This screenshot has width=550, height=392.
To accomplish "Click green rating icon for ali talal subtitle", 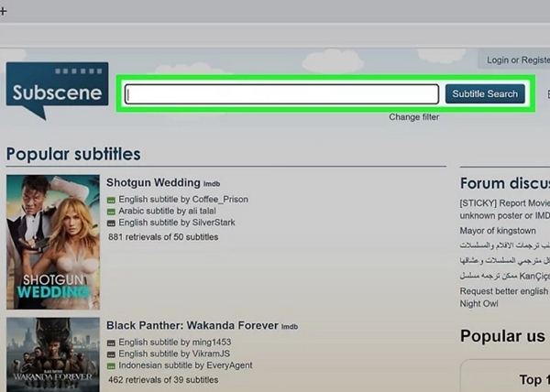I will (111, 212).
